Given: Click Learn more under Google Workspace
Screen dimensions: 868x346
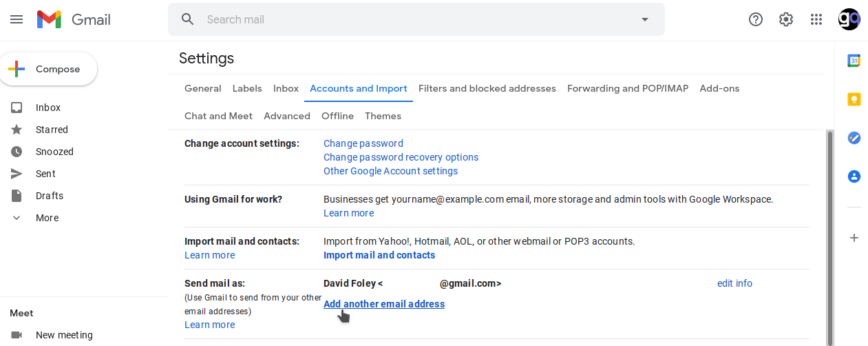Looking at the screenshot, I should point(348,213).
